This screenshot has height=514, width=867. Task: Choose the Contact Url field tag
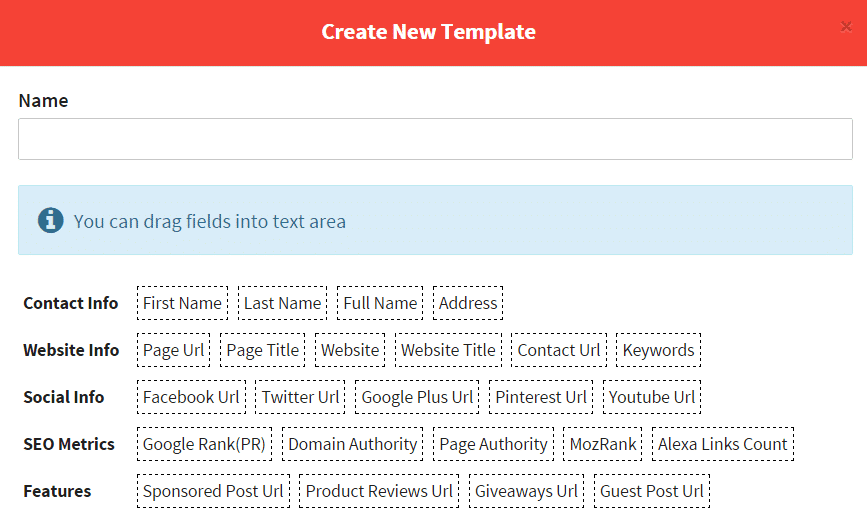[559, 350]
